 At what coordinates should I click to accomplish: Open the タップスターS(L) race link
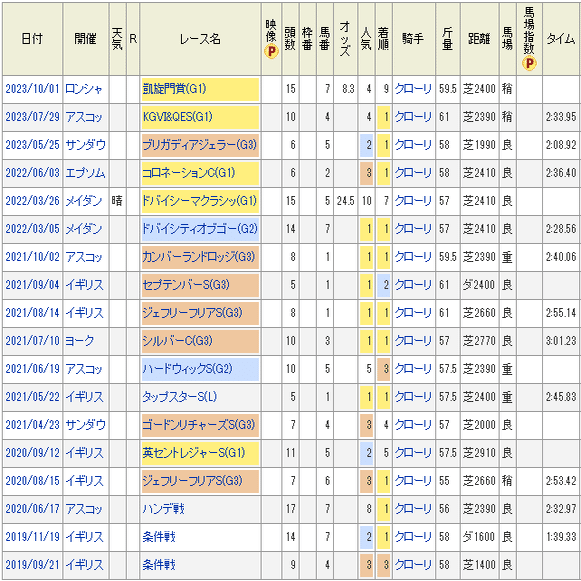tap(180, 397)
